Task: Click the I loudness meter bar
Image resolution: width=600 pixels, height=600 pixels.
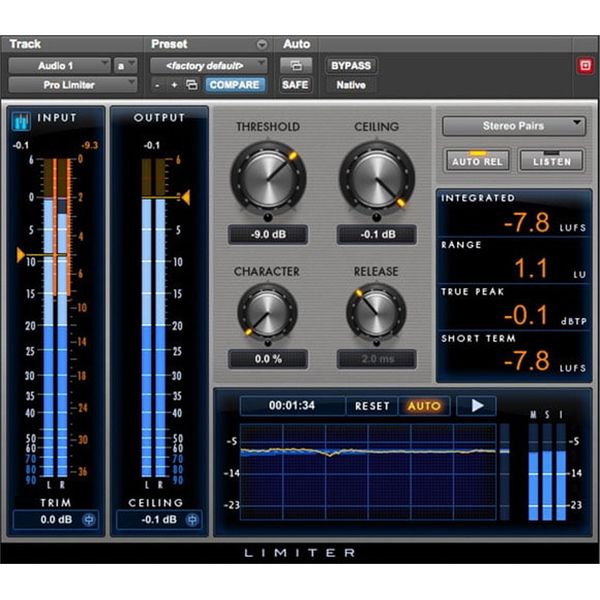Action: (x=561, y=471)
